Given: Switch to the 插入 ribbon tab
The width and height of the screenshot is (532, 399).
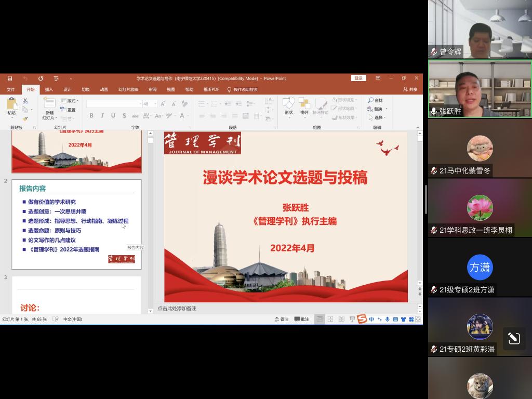Looking at the screenshot, I should 49,89.
